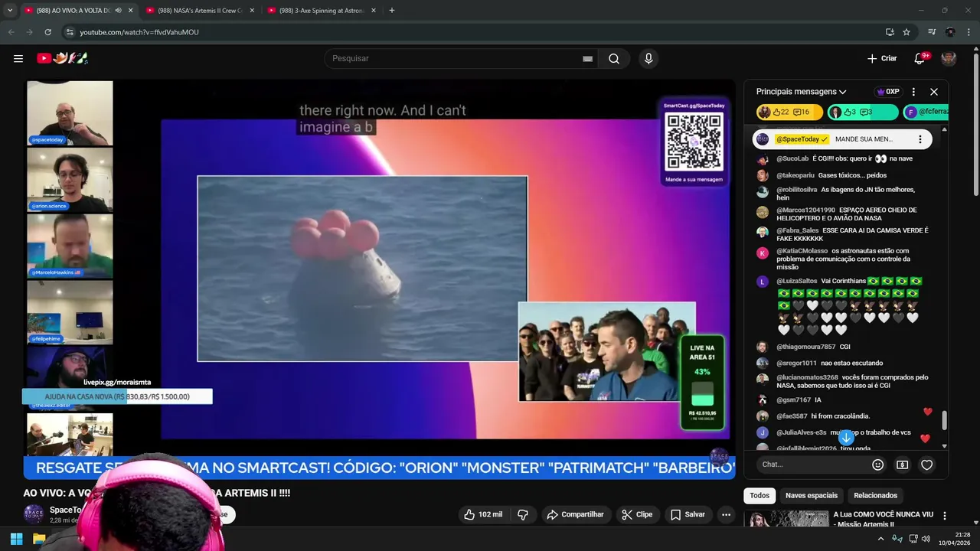Close the live chat panel
Viewport: 980px width, 551px height.
coord(934,92)
